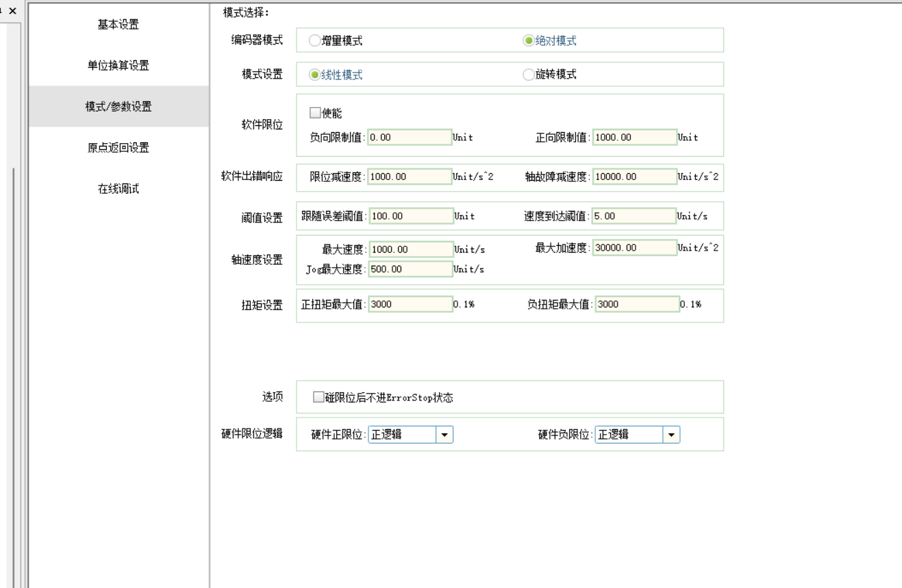Open the 硬件负限位 logic dropdown
The width and height of the screenshot is (902, 588).
(671, 435)
